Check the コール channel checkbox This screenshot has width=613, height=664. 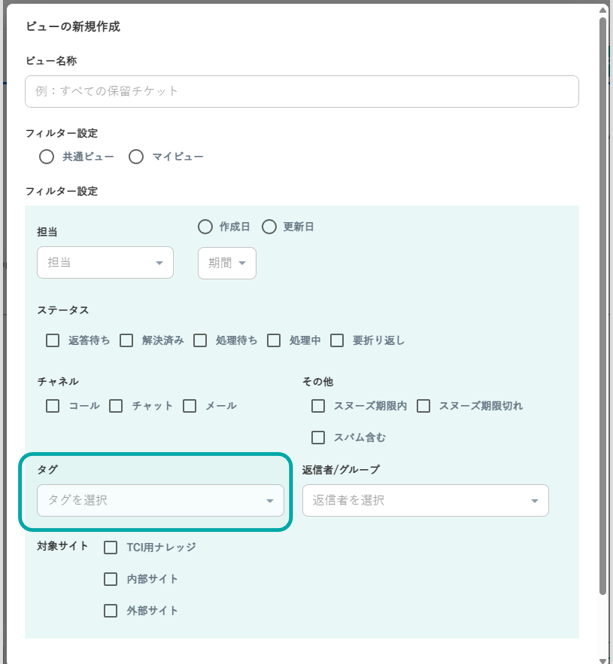pyautogui.click(x=53, y=406)
